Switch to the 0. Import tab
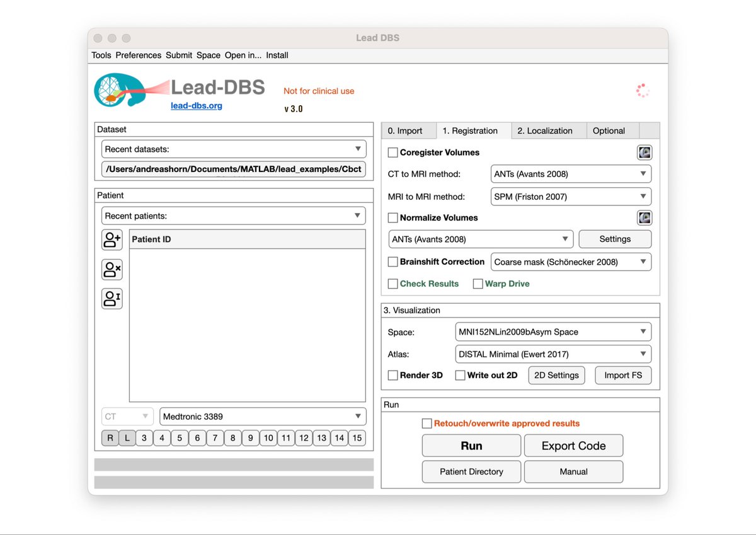 coord(409,130)
